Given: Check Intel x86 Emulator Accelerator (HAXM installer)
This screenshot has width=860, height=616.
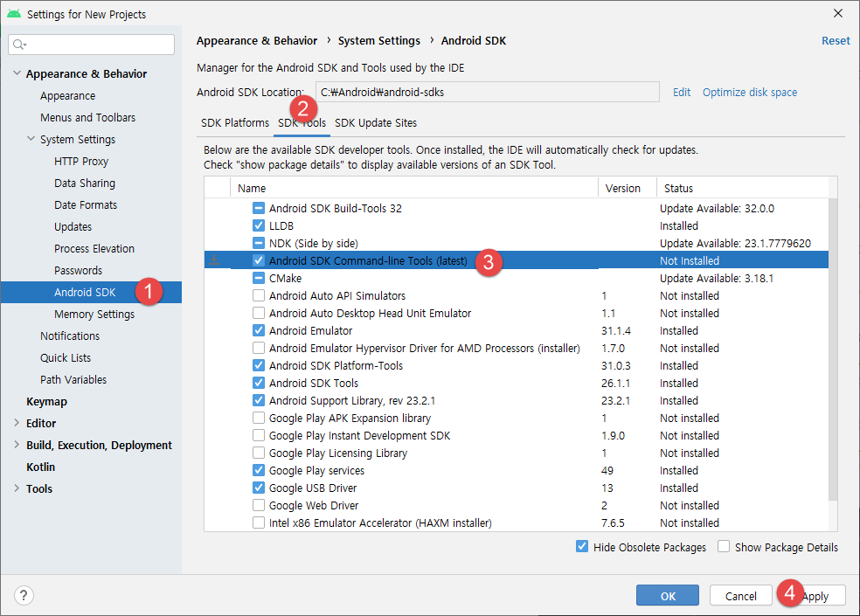Looking at the screenshot, I should point(259,523).
